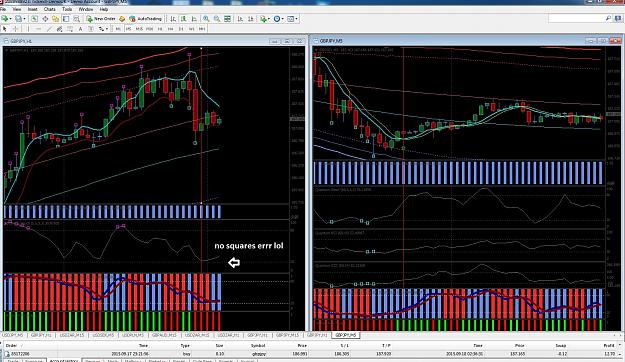Set timeframe to M15
This screenshot has width=625, height=362.
click(139, 29)
